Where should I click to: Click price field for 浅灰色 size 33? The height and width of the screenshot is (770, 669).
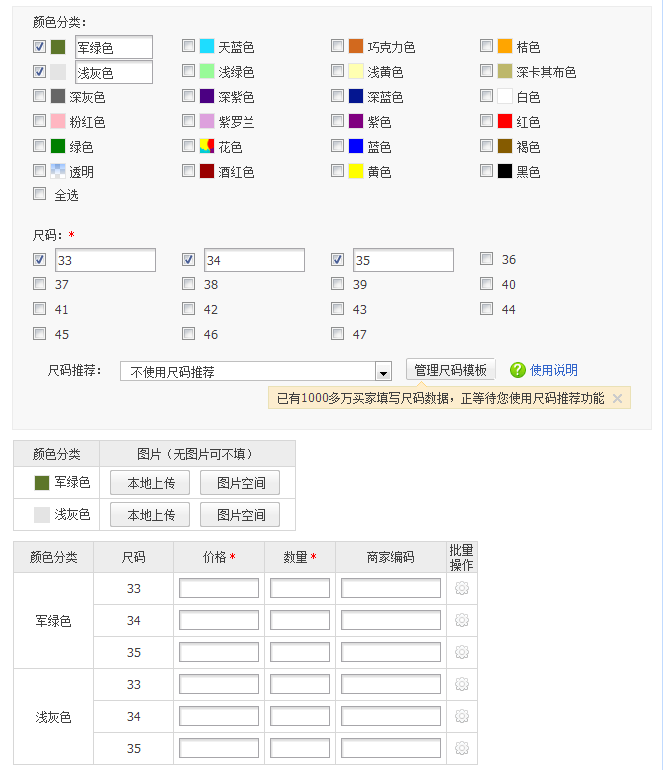pyautogui.click(x=219, y=684)
